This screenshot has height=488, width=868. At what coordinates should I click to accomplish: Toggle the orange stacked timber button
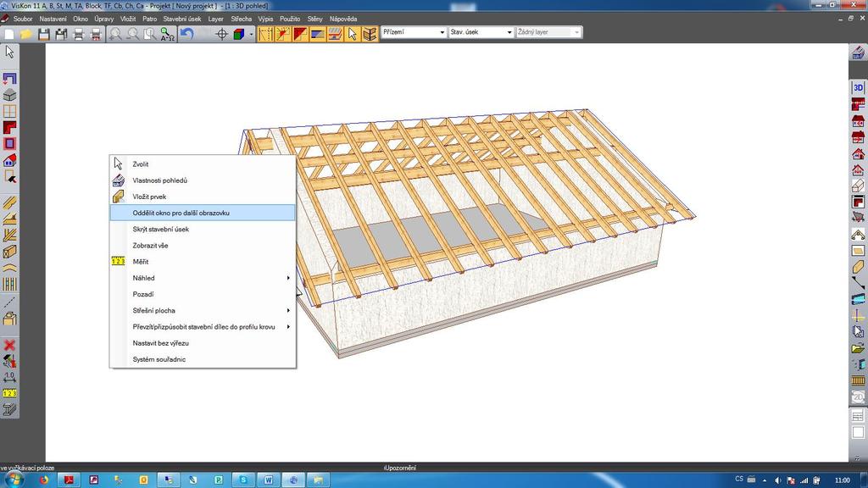(x=370, y=34)
